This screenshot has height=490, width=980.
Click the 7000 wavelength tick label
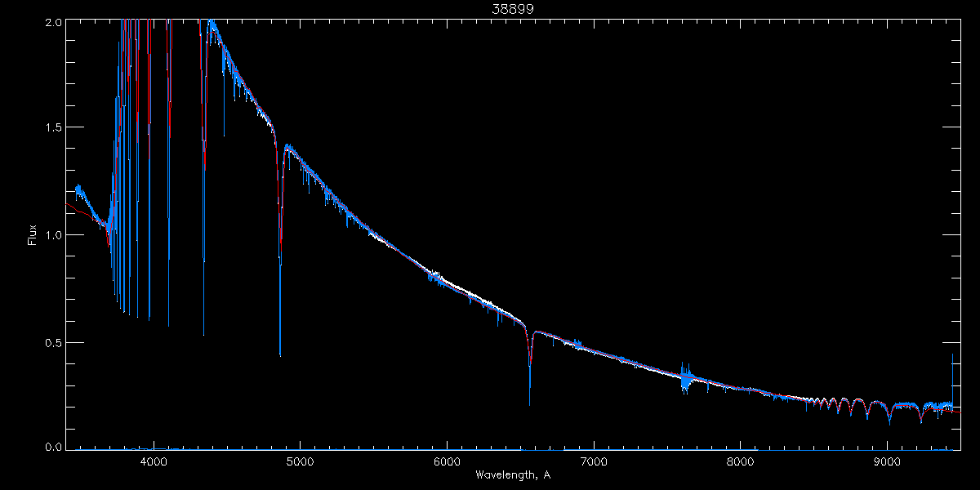594,462
